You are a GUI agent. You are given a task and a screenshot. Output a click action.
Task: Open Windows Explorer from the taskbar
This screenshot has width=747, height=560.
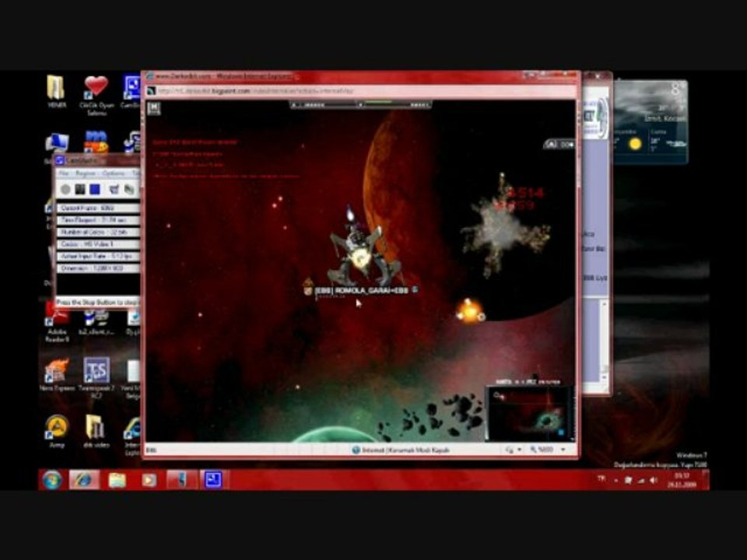(x=117, y=480)
